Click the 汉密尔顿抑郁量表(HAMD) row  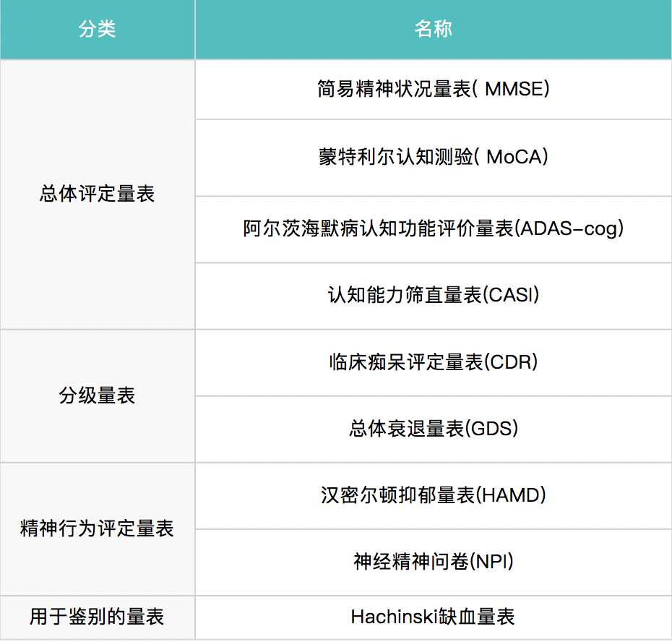(x=432, y=495)
